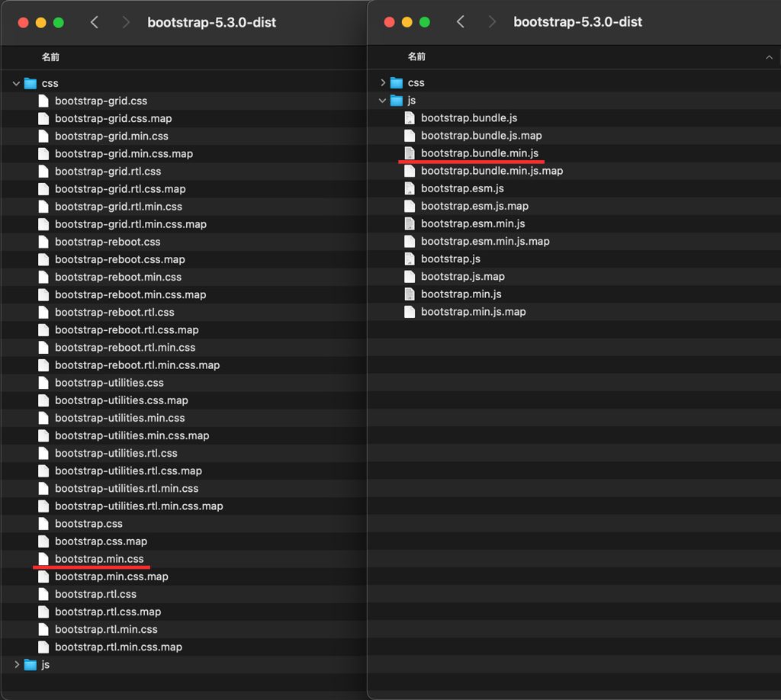Collapse the js folder in right window
Screen dimensions: 781x700
point(381,100)
